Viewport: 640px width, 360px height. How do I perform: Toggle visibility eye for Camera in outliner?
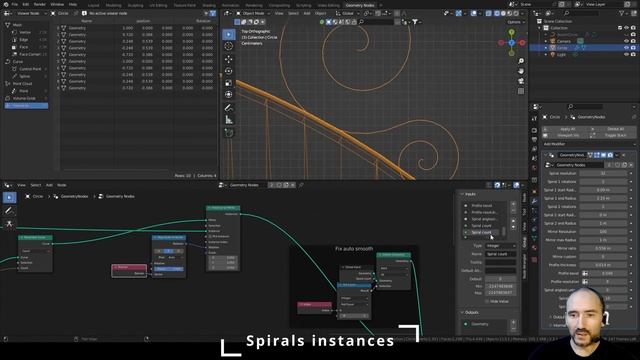626,41
